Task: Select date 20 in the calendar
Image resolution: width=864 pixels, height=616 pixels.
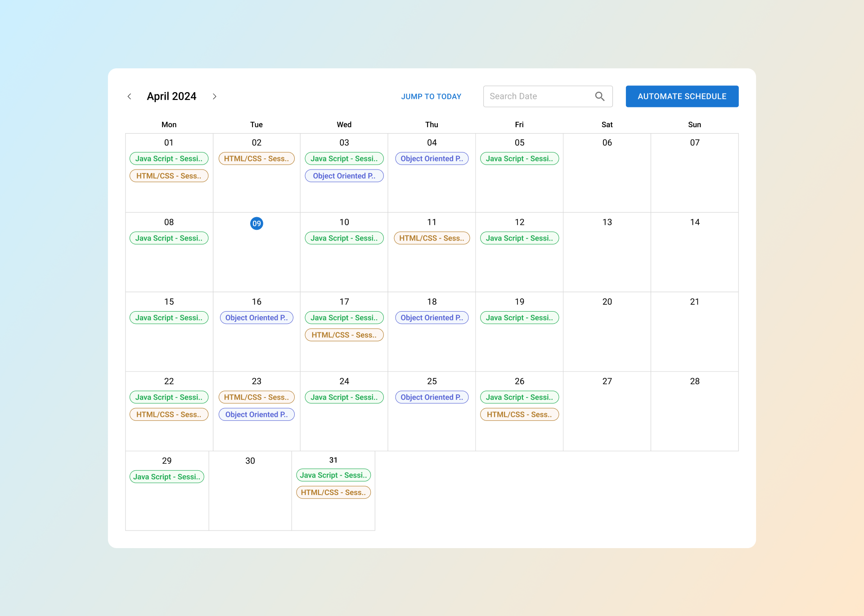Action: [x=607, y=302]
